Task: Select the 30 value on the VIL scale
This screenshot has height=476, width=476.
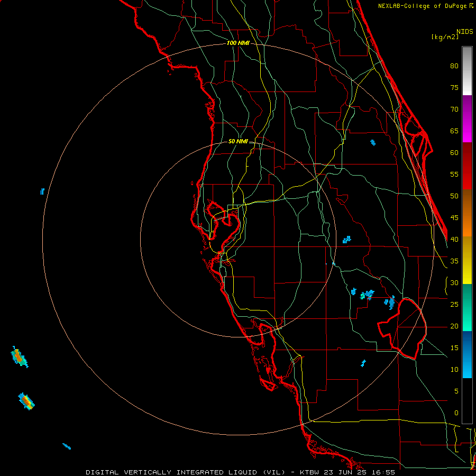Action: tap(454, 283)
